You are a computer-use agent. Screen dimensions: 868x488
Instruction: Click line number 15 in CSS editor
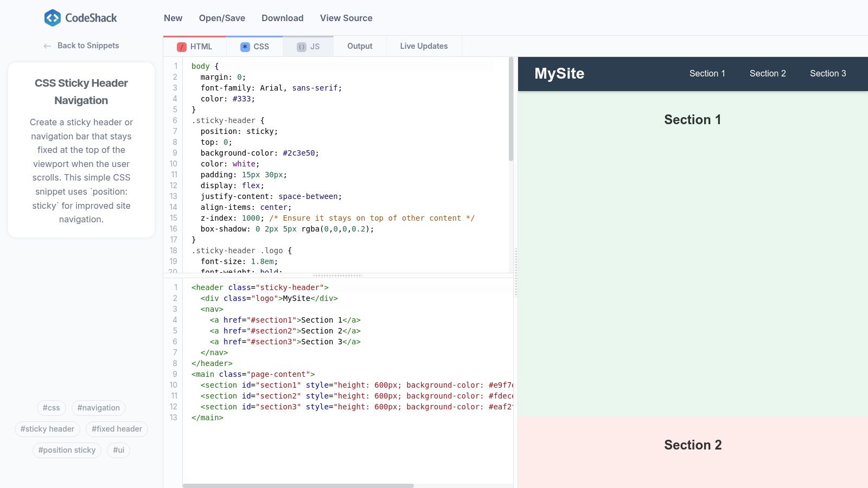pyautogui.click(x=173, y=218)
